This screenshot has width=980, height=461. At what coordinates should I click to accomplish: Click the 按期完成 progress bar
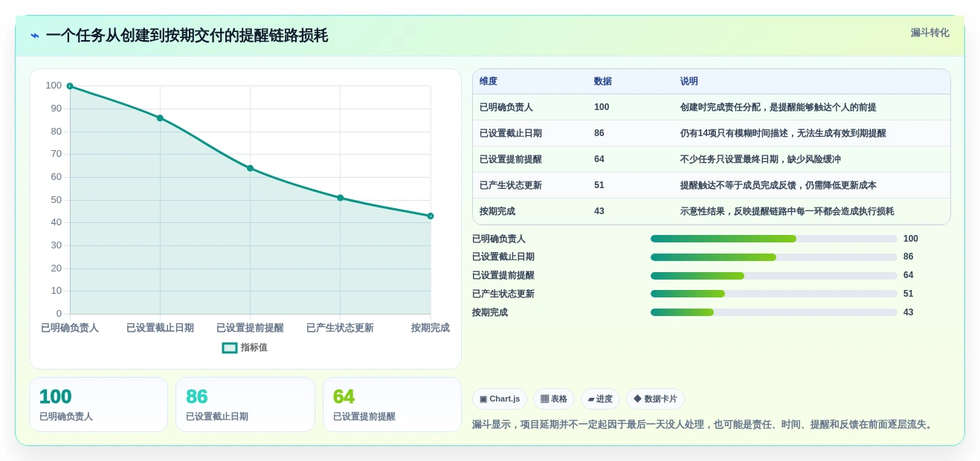coord(774,312)
